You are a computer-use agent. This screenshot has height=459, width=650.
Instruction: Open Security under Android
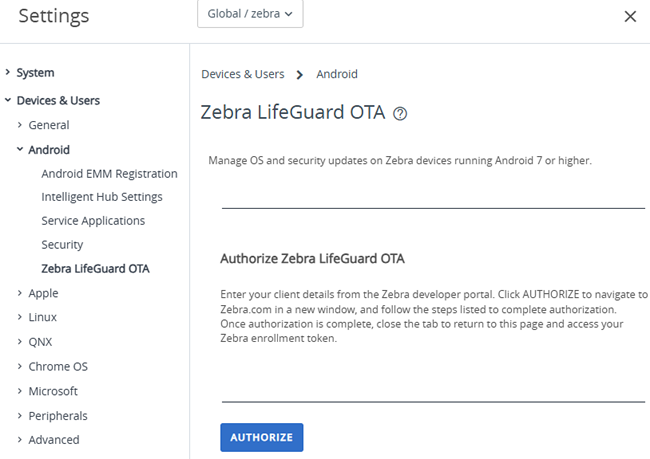tap(62, 245)
